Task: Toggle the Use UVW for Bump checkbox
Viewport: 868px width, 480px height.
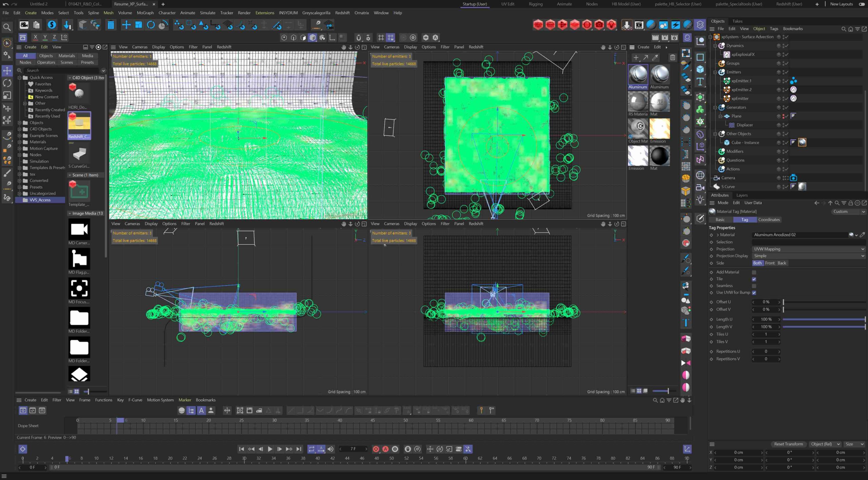Action: coord(754,293)
